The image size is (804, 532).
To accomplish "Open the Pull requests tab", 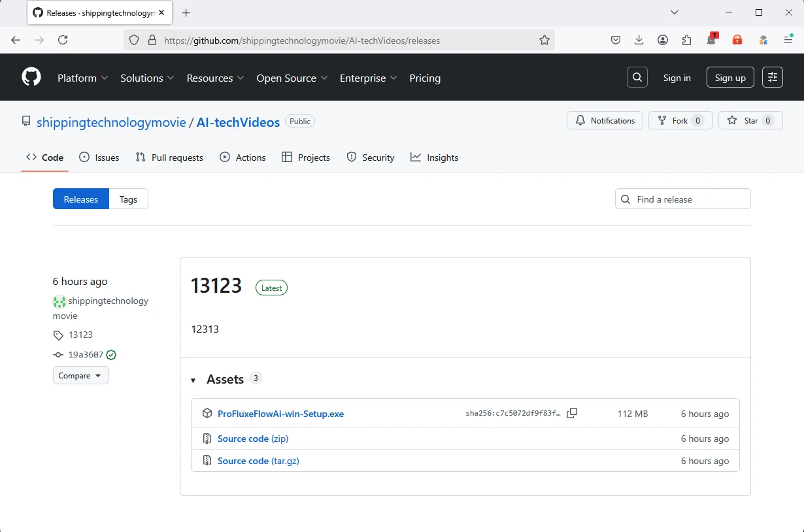I will coord(169,158).
